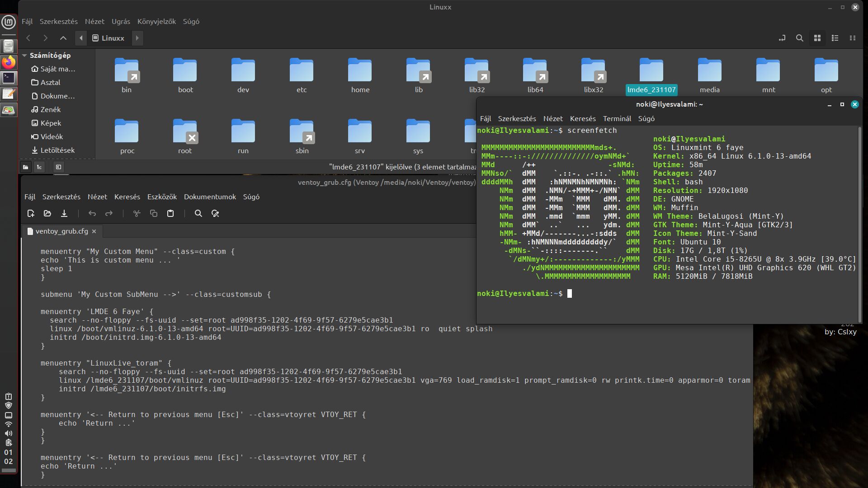The image size is (868, 488).
Task: Click the text editor's save document icon
Action: [64, 214]
